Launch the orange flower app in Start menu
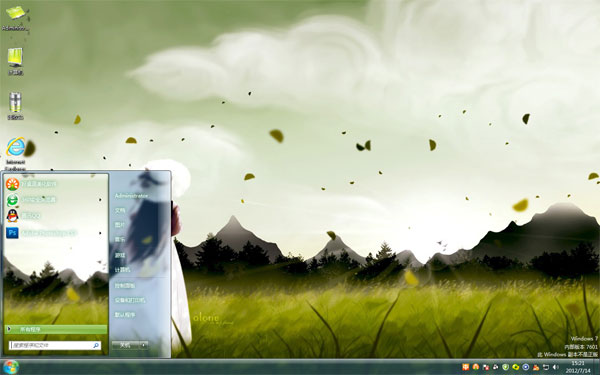The image size is (600, 375). click(x=12, y=184)
